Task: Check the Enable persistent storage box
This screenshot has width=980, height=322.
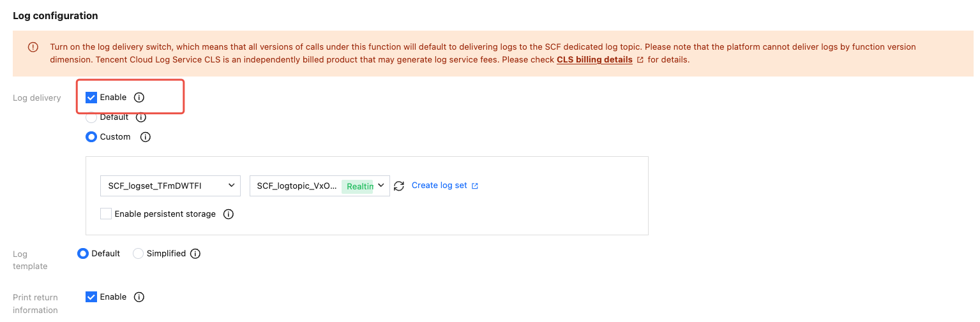Action: [x=106, y=214]
